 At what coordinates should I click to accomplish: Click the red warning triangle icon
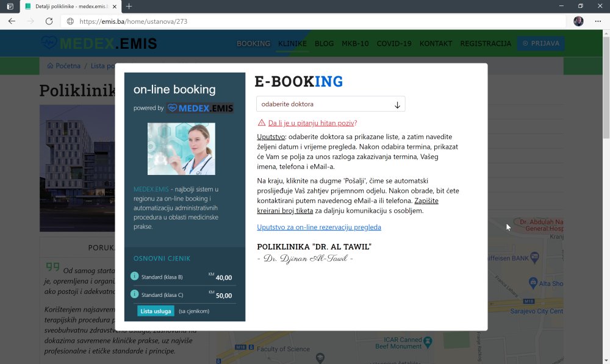(262, 123)
